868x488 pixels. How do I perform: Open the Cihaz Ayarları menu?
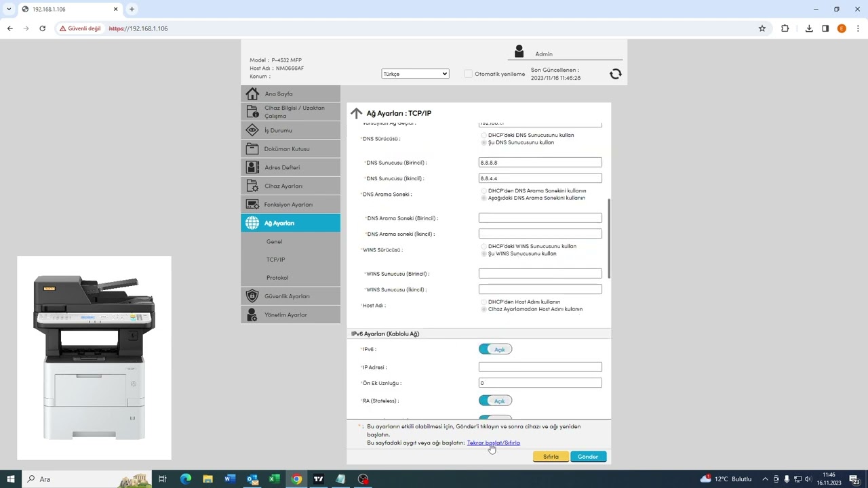coord(291,186)
